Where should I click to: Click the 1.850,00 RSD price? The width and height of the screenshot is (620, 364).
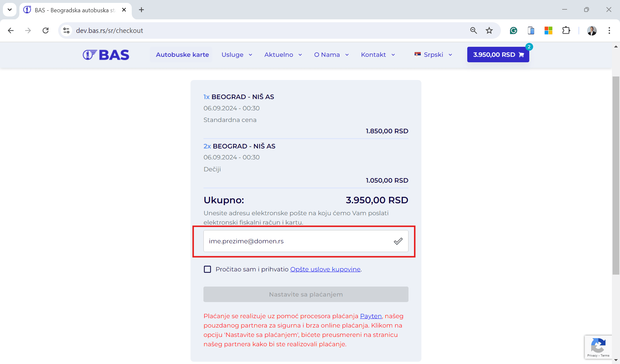387,131
